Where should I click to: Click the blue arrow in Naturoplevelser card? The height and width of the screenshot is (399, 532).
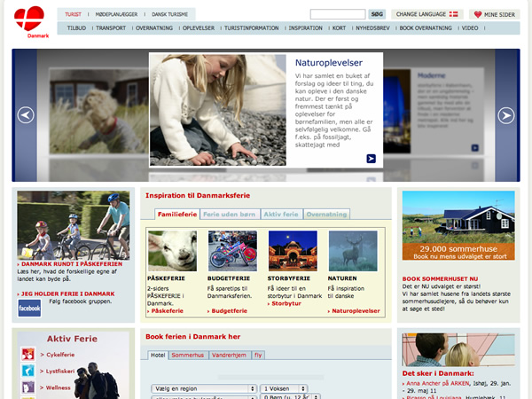pyautogui.click(x=371, y=159)
